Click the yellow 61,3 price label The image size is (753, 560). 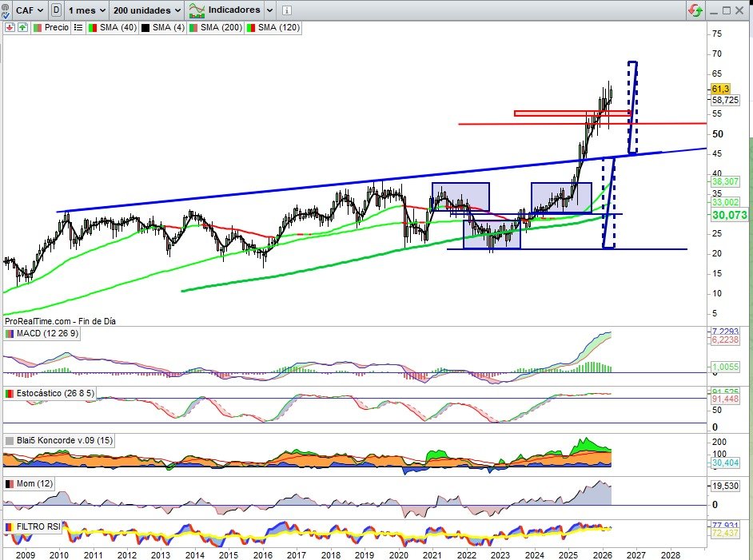tap(720, 89)
